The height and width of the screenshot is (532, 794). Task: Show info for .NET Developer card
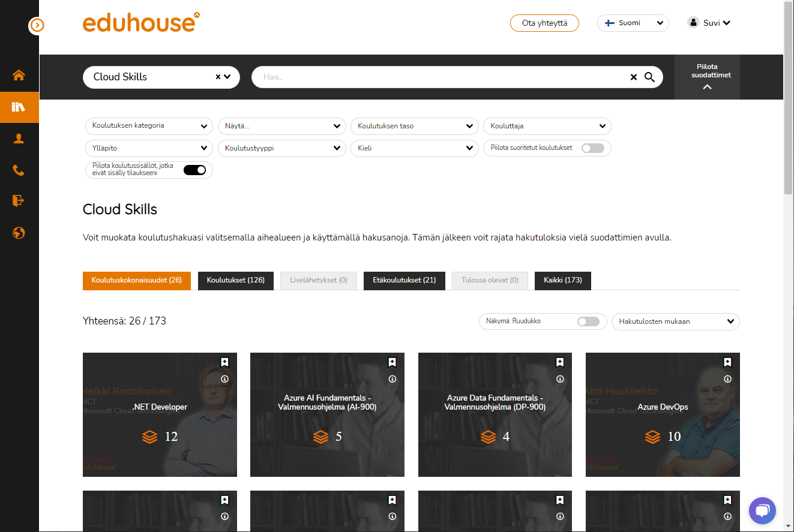pyautogui.click(x=224, y=379)
